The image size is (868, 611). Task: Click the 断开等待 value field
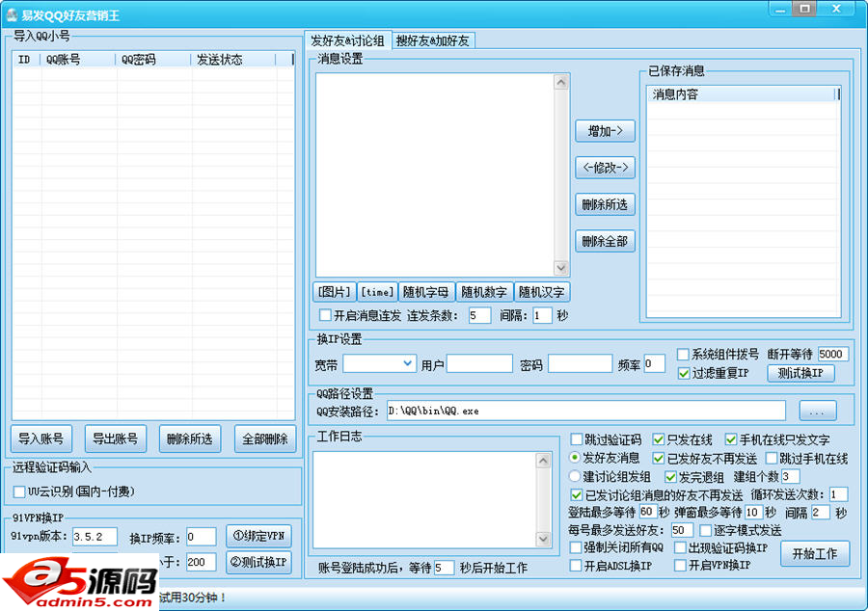pyautogui.click(x=833, y=354)
